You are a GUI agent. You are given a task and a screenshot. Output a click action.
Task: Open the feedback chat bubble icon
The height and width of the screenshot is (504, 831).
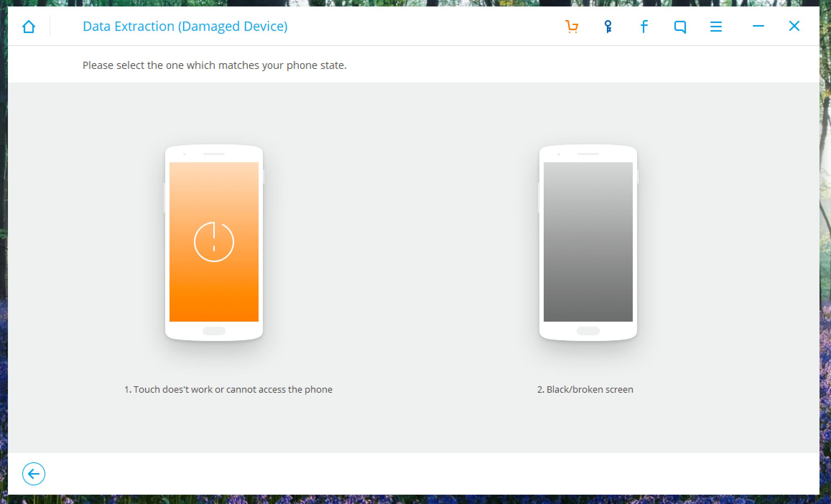[680, 27]
